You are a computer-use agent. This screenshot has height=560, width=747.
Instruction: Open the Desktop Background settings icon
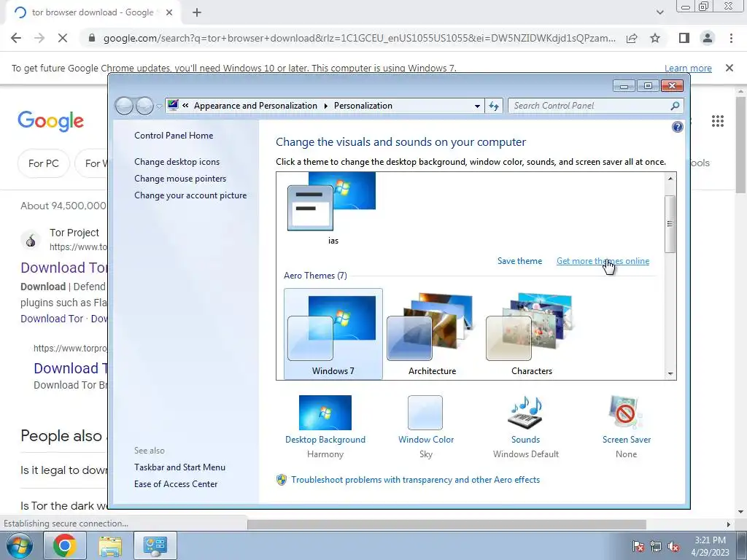point(325,413)
